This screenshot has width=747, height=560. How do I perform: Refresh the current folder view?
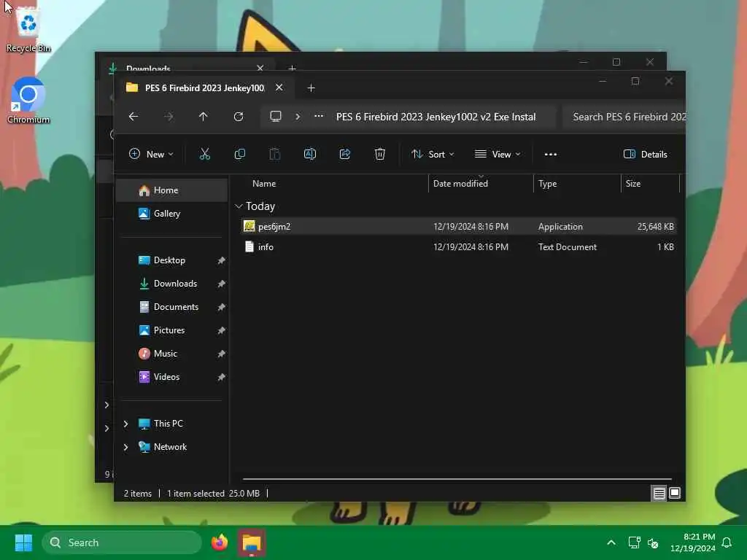point(239,117)
